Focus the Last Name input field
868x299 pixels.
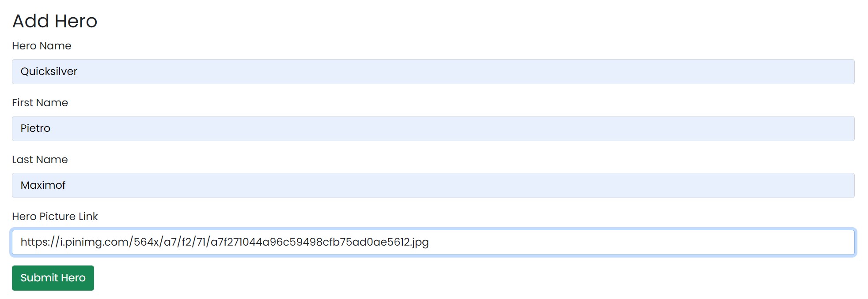(x=433, y=185)
